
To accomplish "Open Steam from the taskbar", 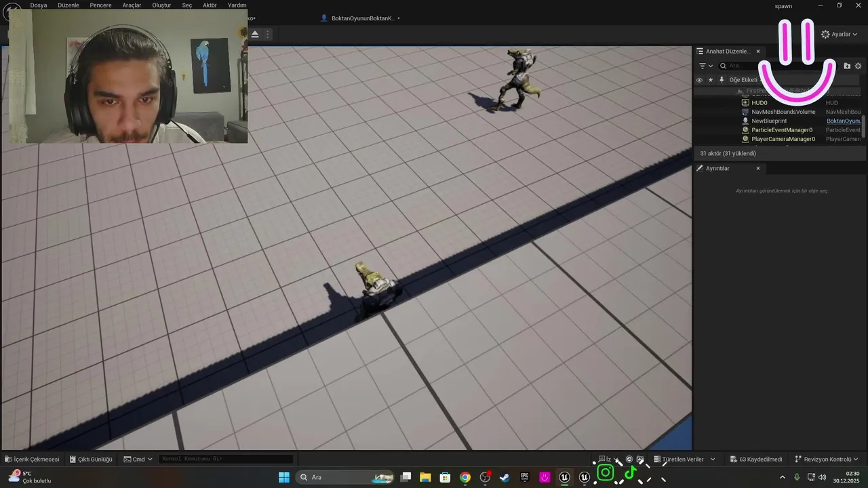I will click(x=505, y=477).
